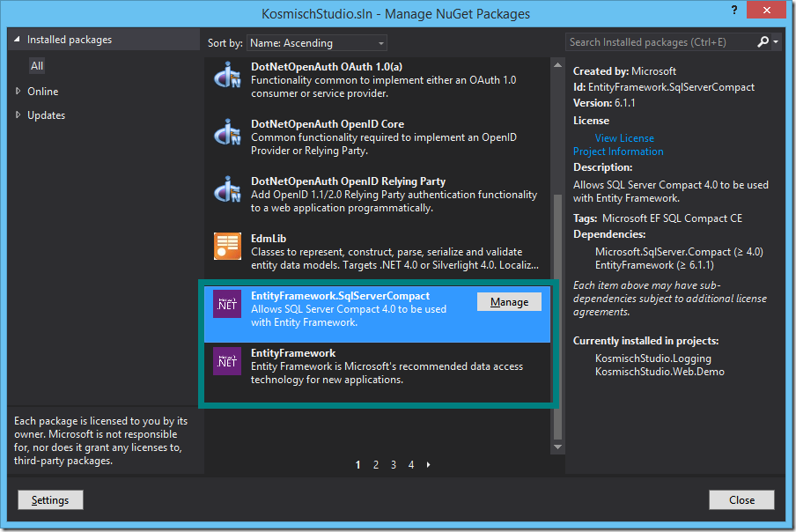
Task: Click in the Search Installed packages field
Action: (660, 41)
